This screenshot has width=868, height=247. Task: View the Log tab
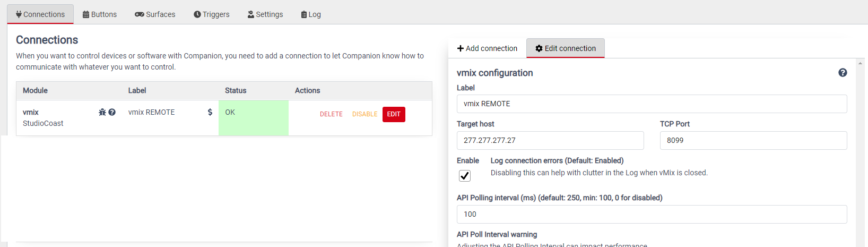pyautogui.click(x=311, y=14)
